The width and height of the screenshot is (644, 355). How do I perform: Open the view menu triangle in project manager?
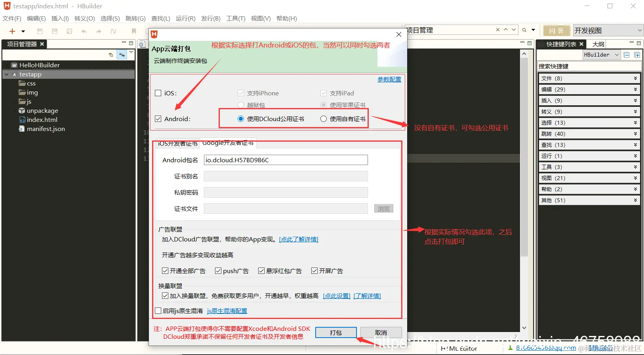pos(131,52)
